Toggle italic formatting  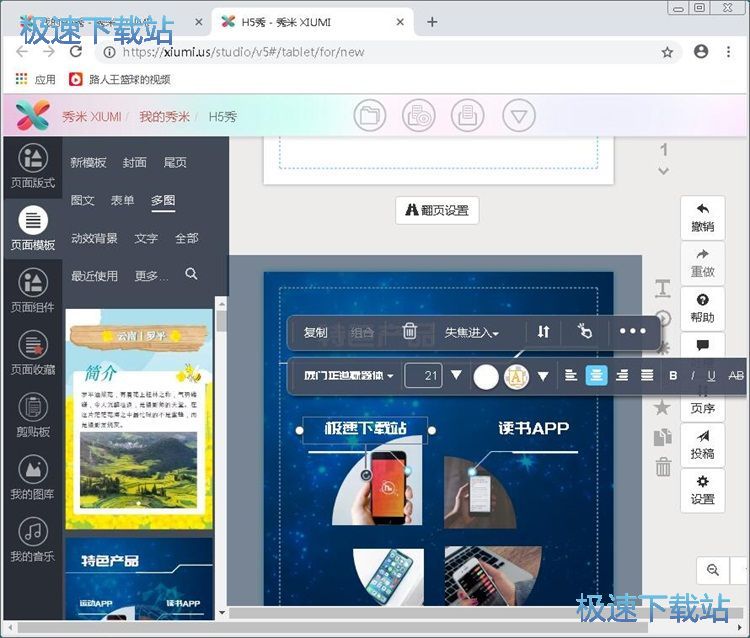[x=693, y=376]
